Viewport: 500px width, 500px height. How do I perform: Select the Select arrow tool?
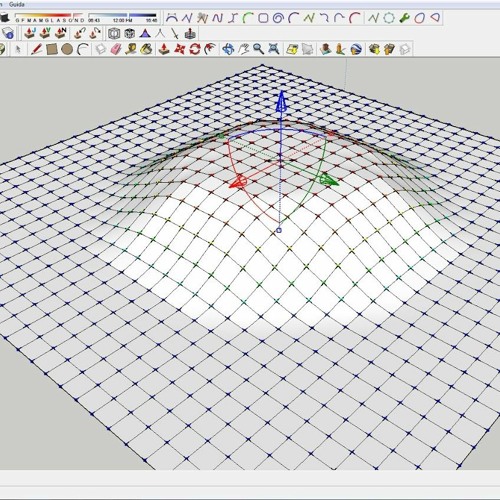pyautogui.click(x=18, y=49)
